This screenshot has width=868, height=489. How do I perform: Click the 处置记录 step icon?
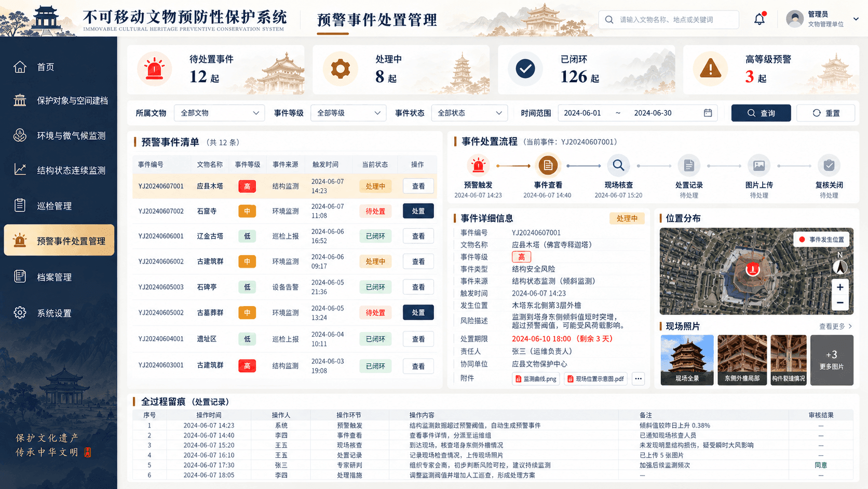click(x=689, y=166)
